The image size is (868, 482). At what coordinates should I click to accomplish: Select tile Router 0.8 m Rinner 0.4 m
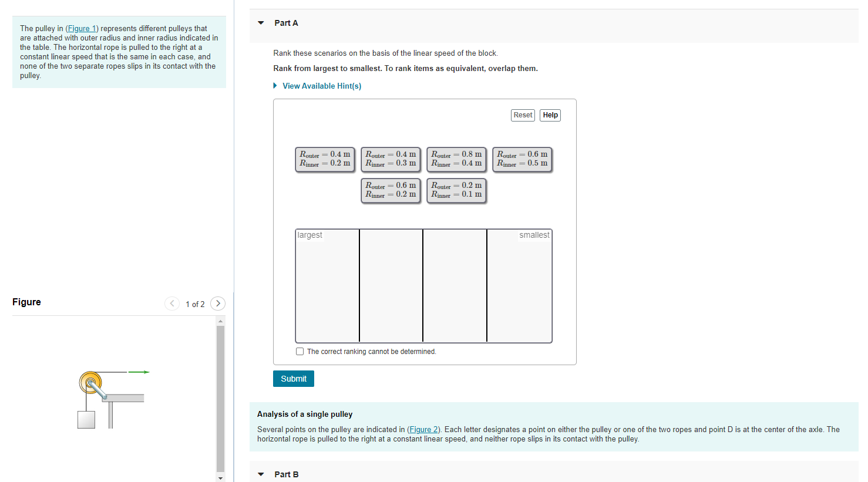457,159
